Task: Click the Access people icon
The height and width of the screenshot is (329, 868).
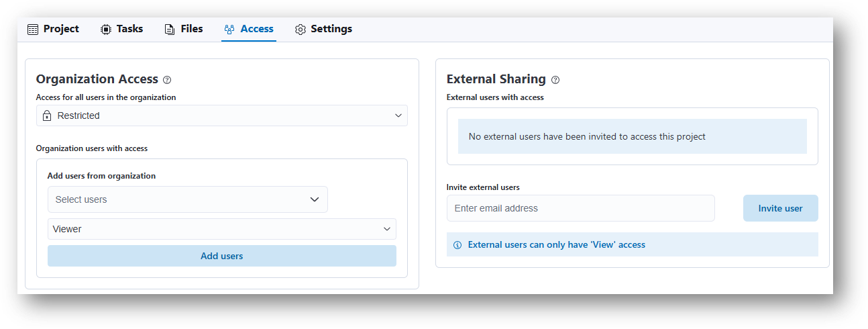Action: click(229, 30)
